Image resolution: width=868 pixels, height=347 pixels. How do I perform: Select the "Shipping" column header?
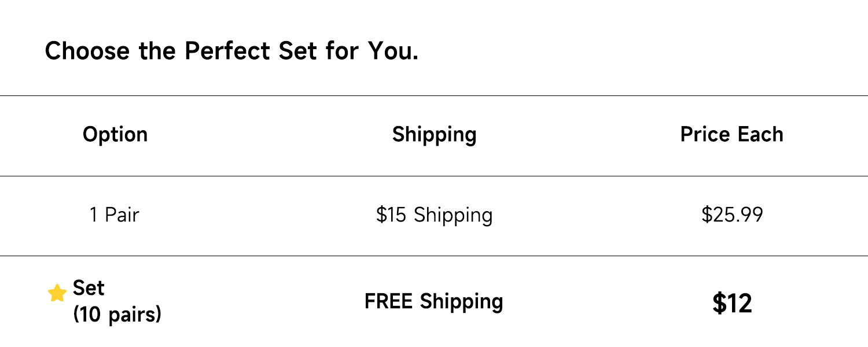coord(434,135)
